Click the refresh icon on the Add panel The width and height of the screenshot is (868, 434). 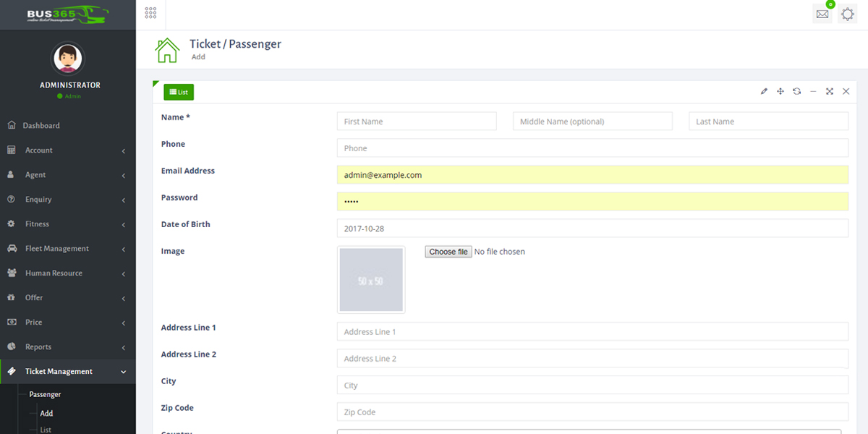pos(796,91)
